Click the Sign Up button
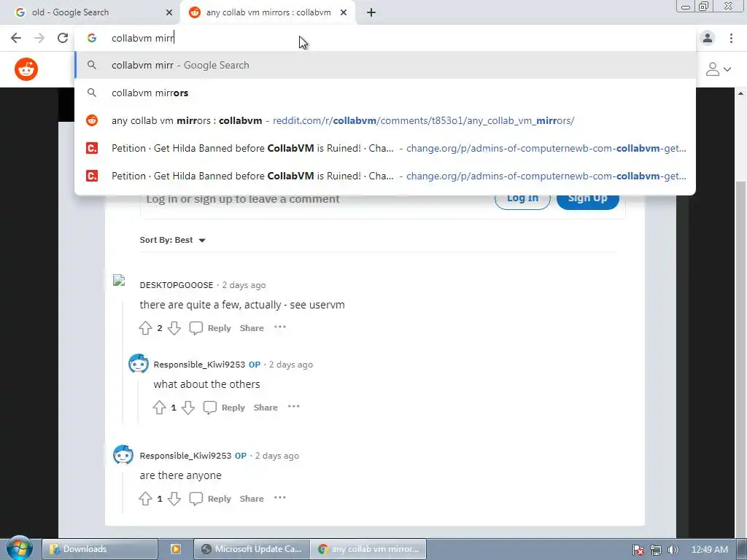This screenshot has width=747, height=560. 587,200
